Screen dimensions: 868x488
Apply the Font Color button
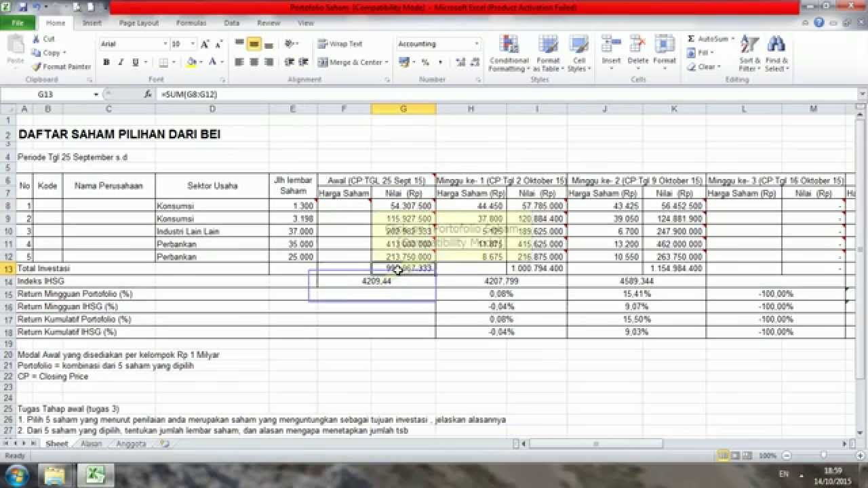(x=212, y=62)
